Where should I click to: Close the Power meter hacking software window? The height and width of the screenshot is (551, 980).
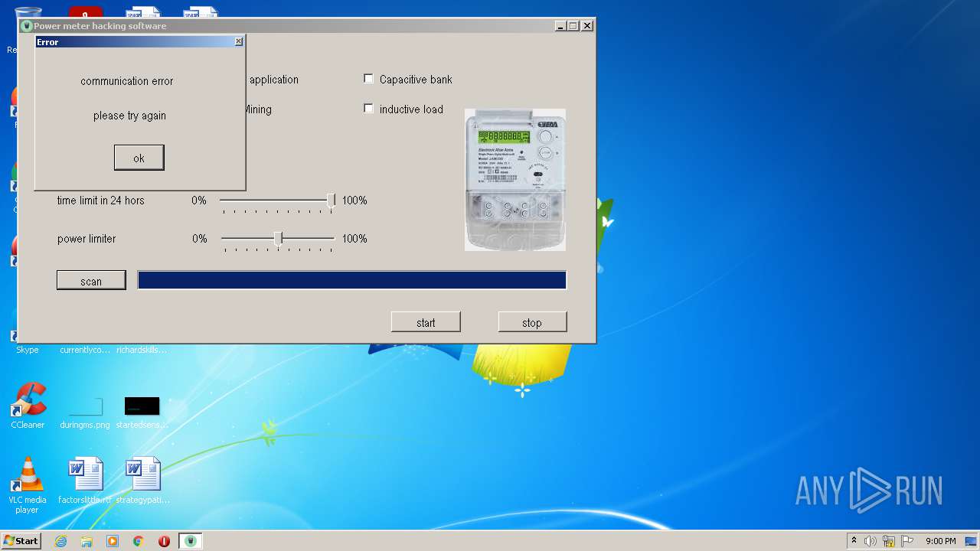(587, 26)
